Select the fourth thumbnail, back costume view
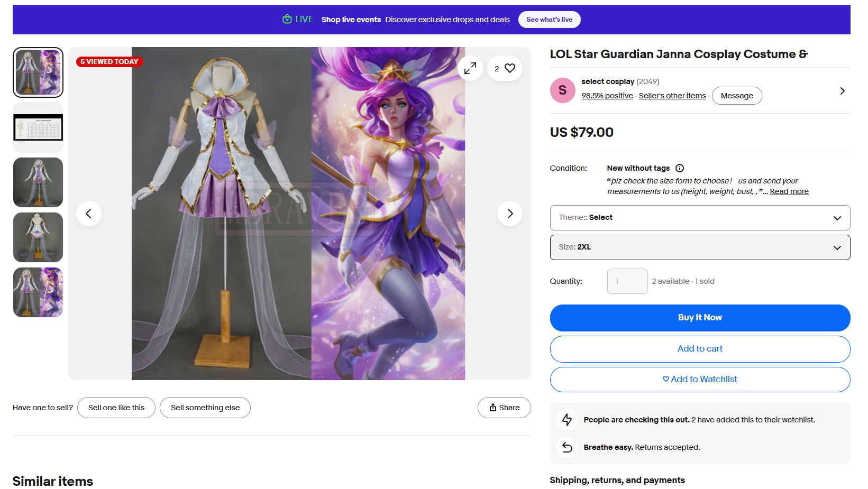The image size is (868, 489). [38, 237]
